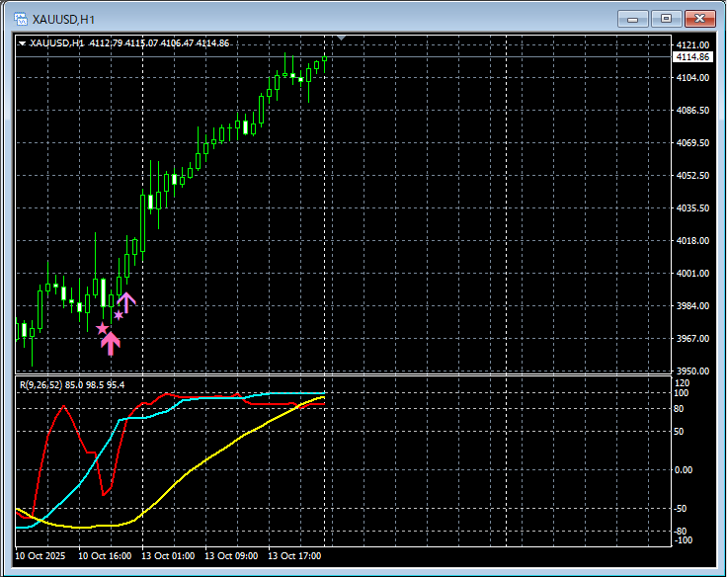This screenshot has width=728, height=577.
Task: Click the current price label 4114.86
Action: (x=692, y=56)
